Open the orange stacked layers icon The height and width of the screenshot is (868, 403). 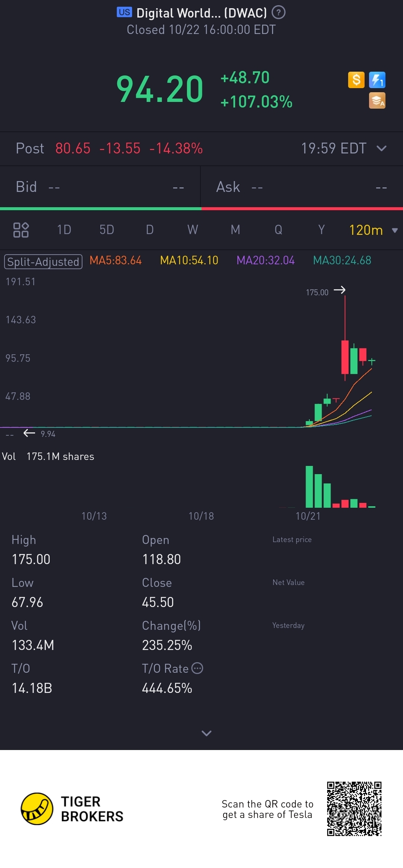coord(377,101)
